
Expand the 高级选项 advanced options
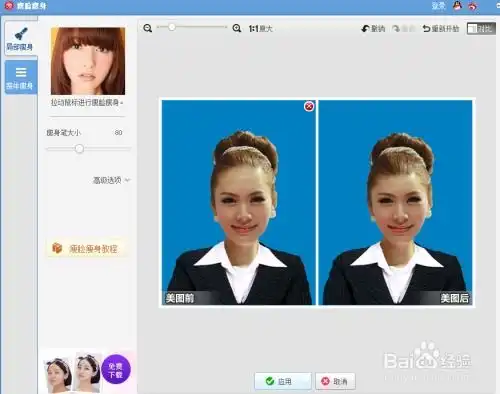click(111, 180)
